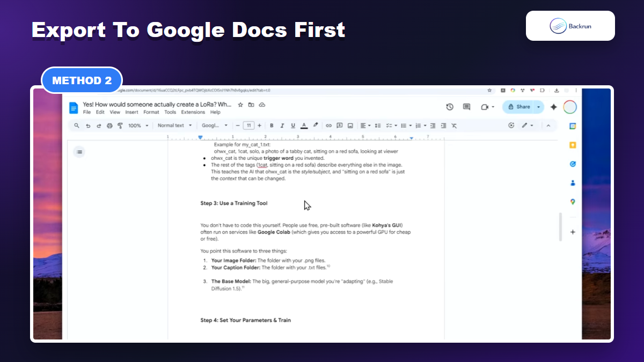Open the Format menu
The height and width of the screenshot is (362, 644).
(151, 112)
